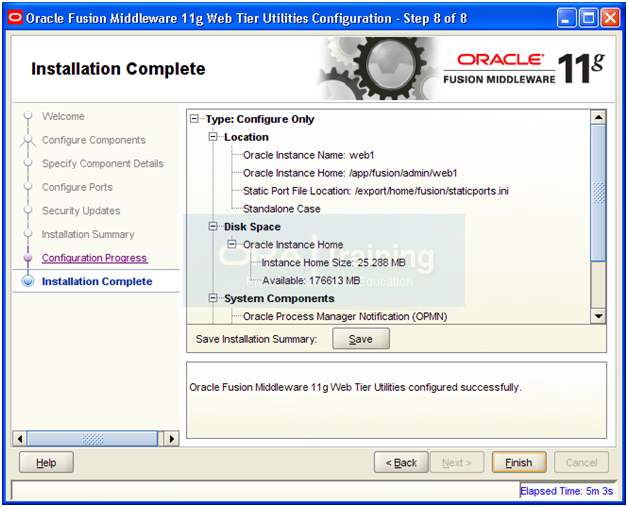The image size is (628, 507).
Task: Select the Security Updates step
Action: tap(81, 211)
